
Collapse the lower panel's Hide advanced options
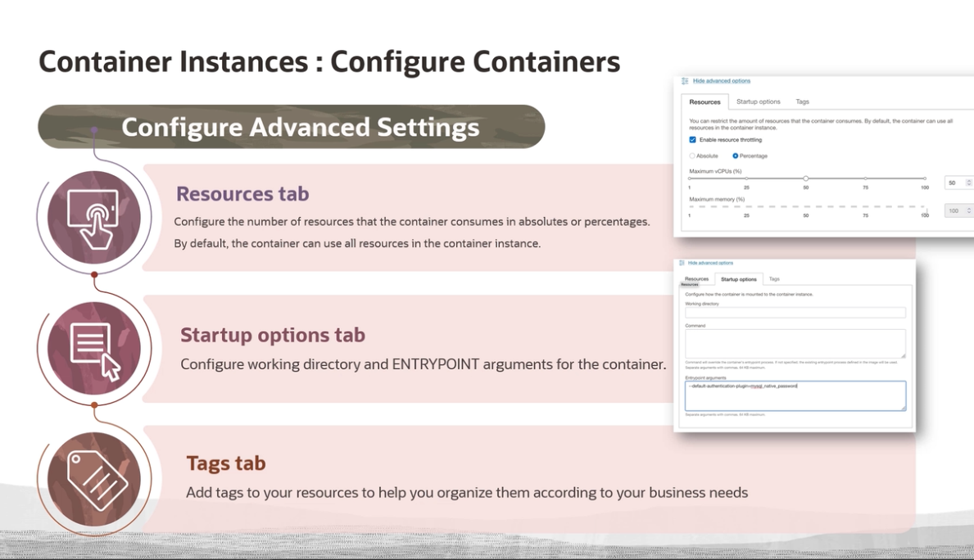pos(710,263)
